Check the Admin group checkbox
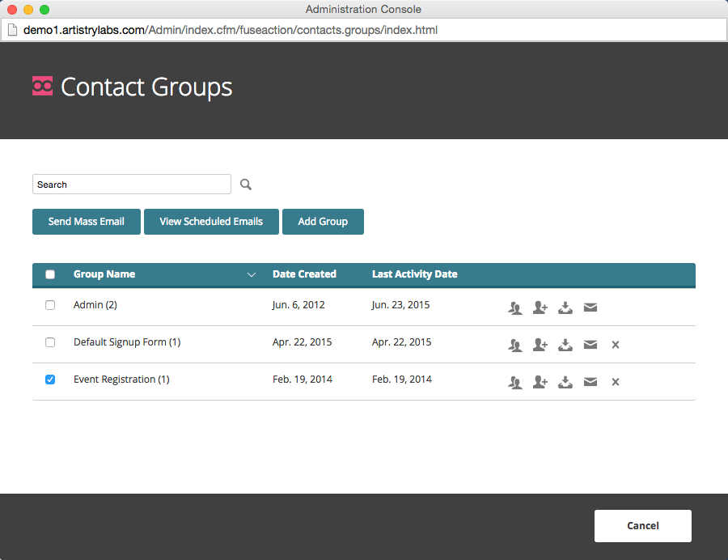The width and height of the screenshot is (728, 560). 50,305
